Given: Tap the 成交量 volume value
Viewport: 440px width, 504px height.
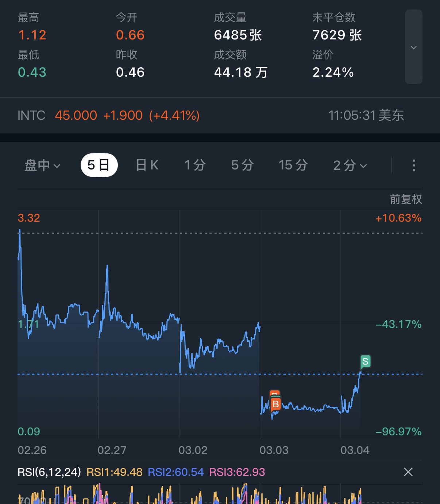Looking at the screenshot, I should point(238,35).
